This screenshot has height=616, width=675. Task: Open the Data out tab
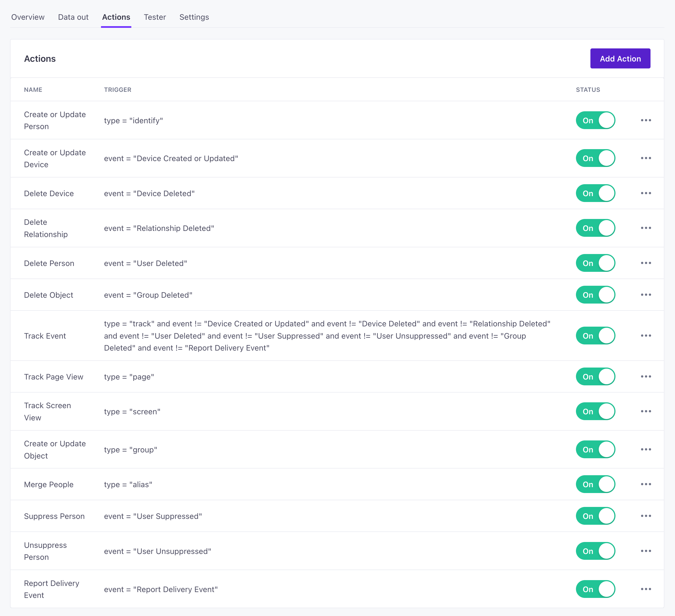click(73, 17)
